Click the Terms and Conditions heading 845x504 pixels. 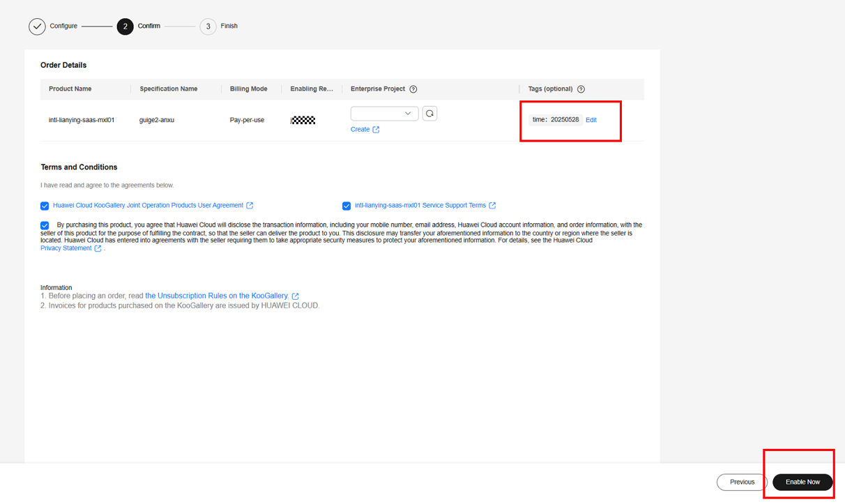[79, 167]
